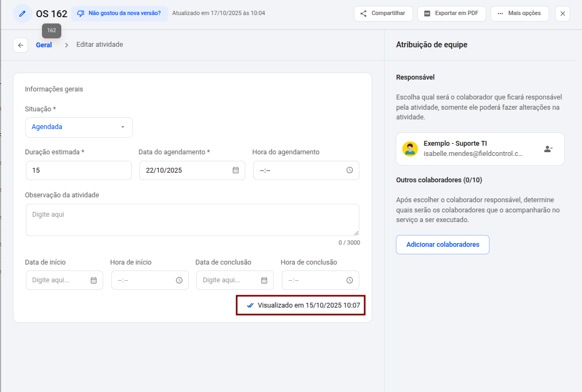Click Adicionar colaboradores button
Viewport: 582px width, 392px height.
pos(443,245)
